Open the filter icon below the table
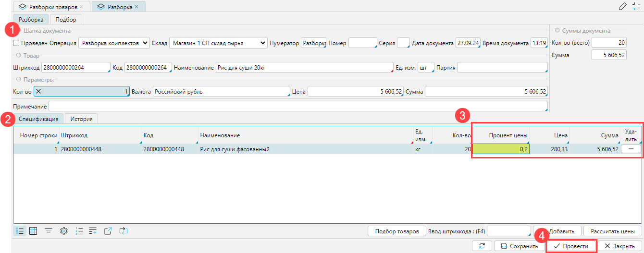Image resolution: width=644 pixels, height=253 pixels. point(49,231)
